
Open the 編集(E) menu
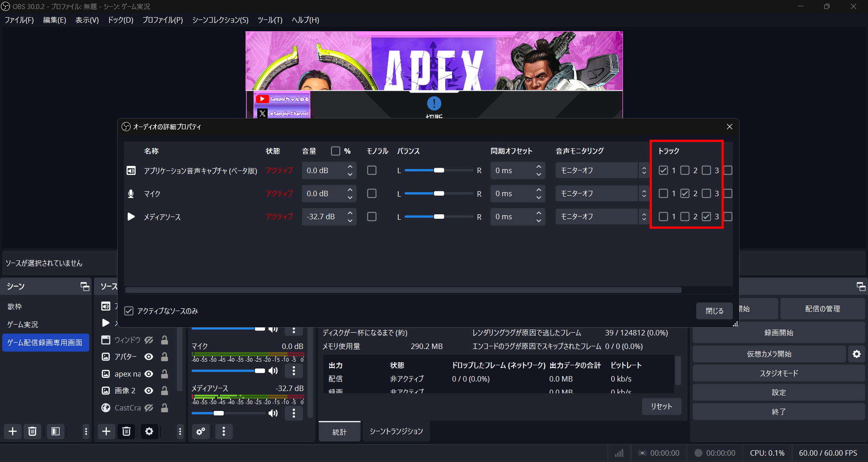coord(54,20)
